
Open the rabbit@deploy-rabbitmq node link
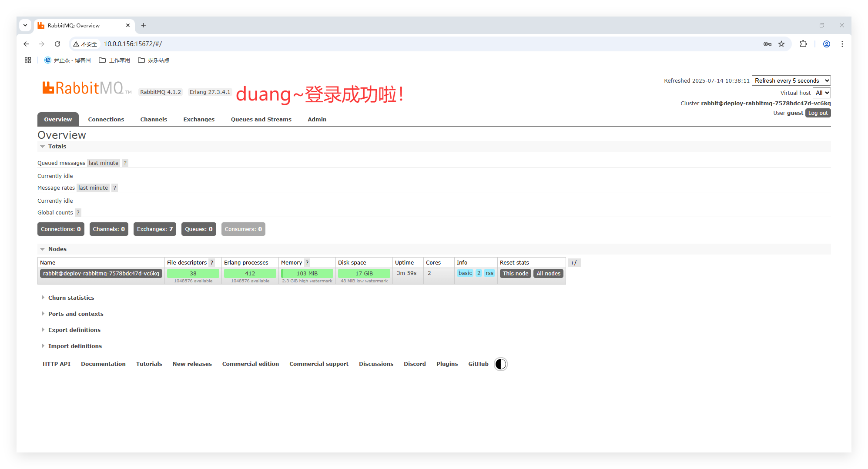101,274
